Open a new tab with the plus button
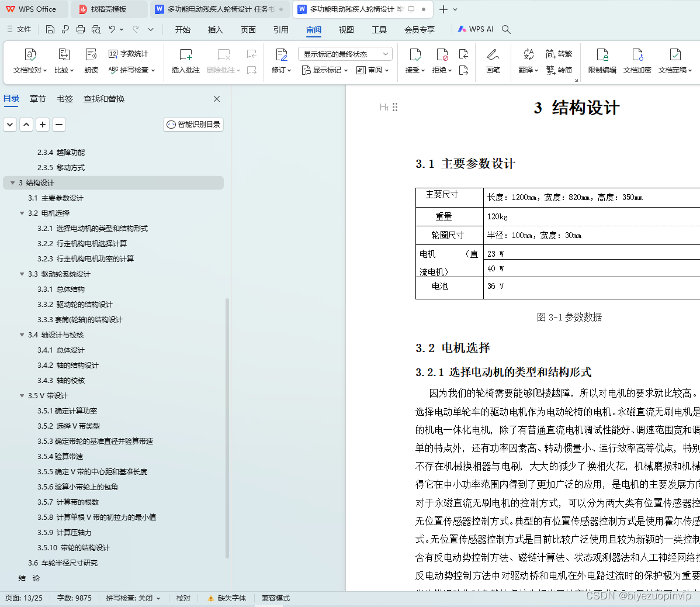700x607 pixels. (x=443, y=9)
